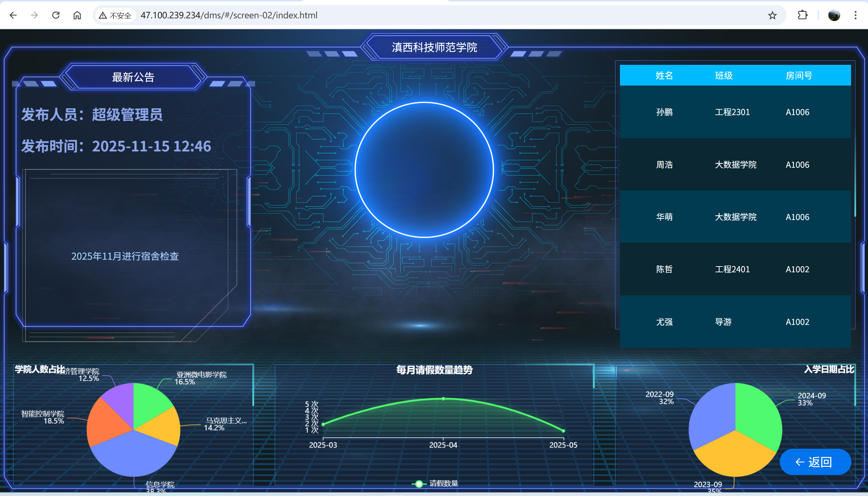Click the address bar URL

(229, 15)
